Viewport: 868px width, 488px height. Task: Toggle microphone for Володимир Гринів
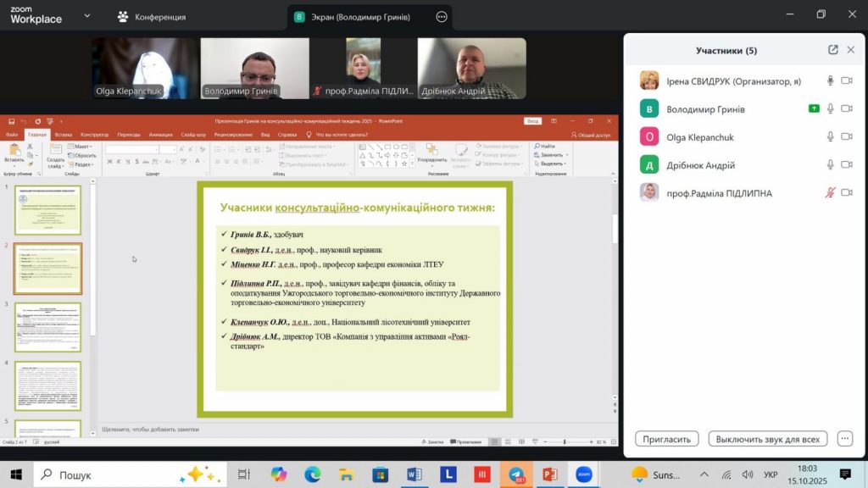coord(831,108)
